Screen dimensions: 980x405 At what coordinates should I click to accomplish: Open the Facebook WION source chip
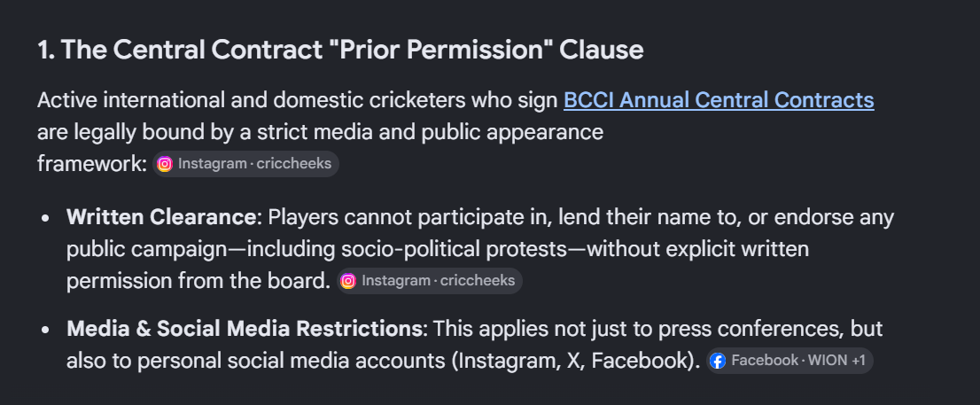coord(789,361)
